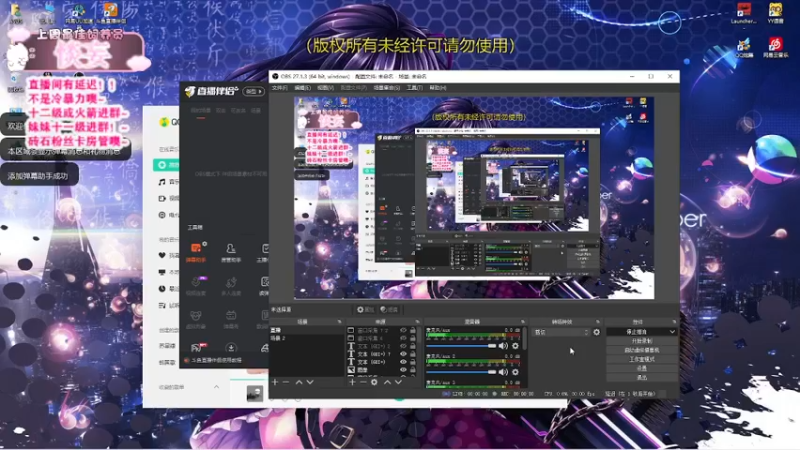Undock the sources panel via header icon
Image resolution: width=800 pixels, height=450 pixels.
click(x=417, y=322)
